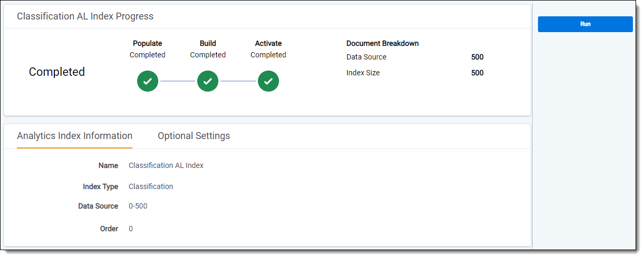Open the Analytics Index Information tab
The width and height of the screenshot is (644, 258).
(x=74, y=136)
